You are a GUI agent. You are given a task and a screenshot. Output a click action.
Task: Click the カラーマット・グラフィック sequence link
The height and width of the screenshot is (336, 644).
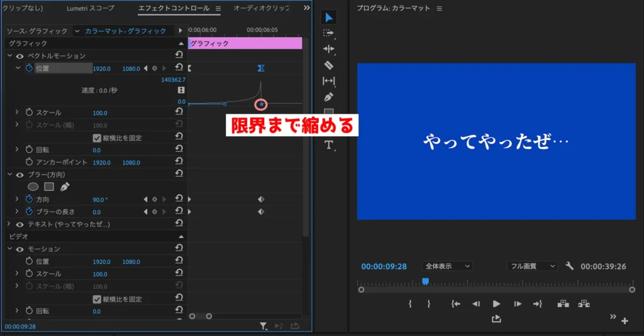pyautogui.click(x=125, y=31)
